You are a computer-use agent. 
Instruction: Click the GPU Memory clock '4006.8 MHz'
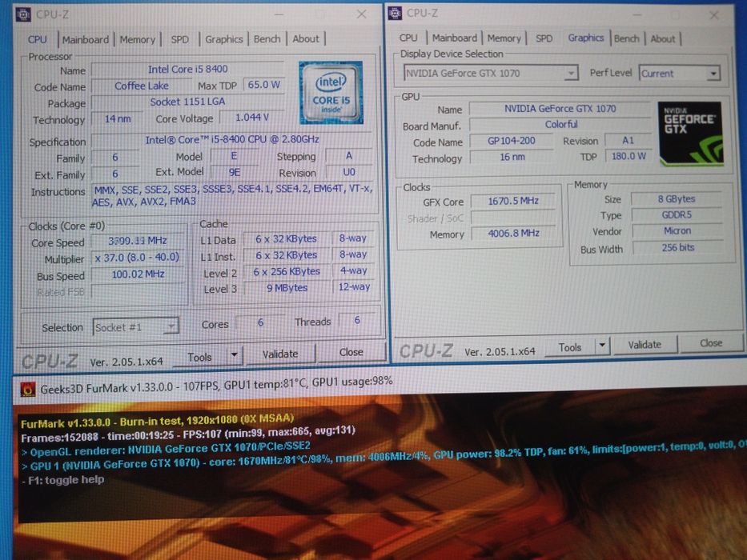(513, 234)
